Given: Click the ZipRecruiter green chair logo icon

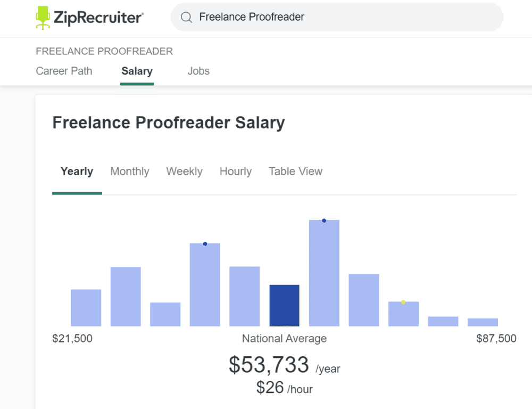Looking at the screenshot, I should [x=43, y=18].
